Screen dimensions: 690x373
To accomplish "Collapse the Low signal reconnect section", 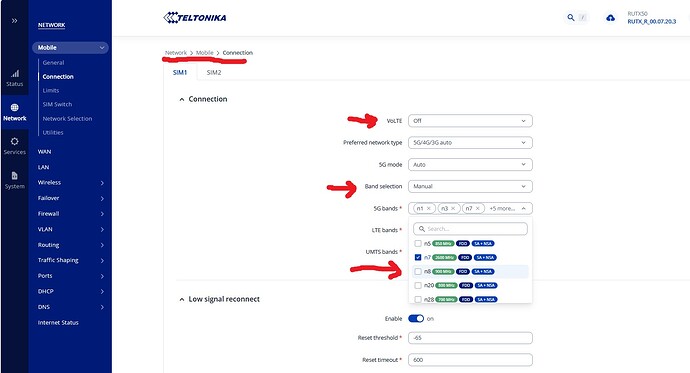I will pos(181,299).
